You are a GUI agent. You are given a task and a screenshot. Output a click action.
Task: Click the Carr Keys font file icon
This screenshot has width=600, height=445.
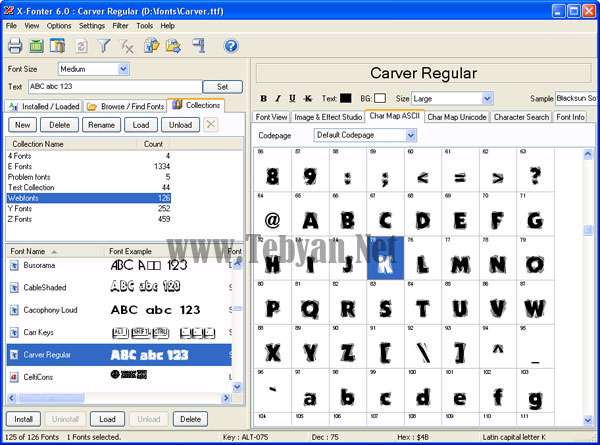pos(14,332)
